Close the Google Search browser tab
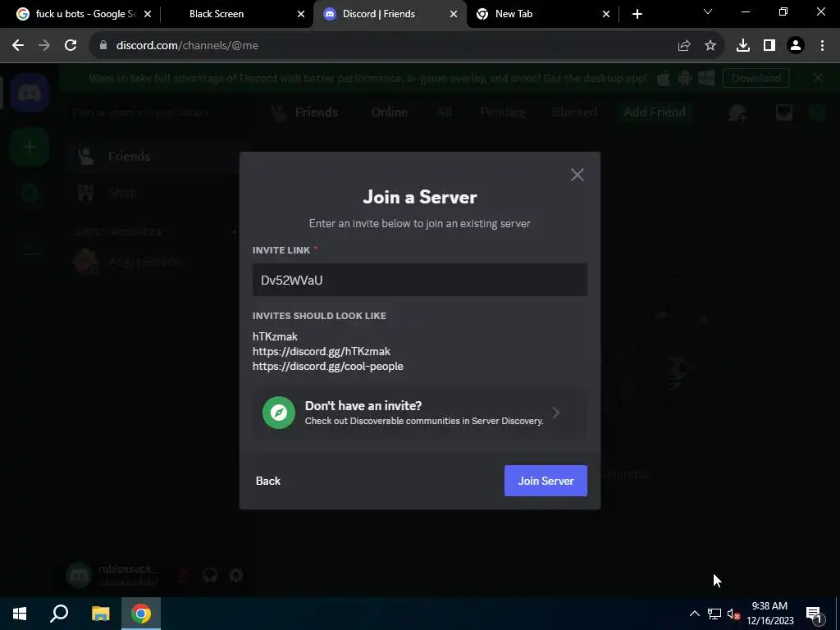Screen dimensions: 840x630 pyautogui.click(x=148, y=14)
